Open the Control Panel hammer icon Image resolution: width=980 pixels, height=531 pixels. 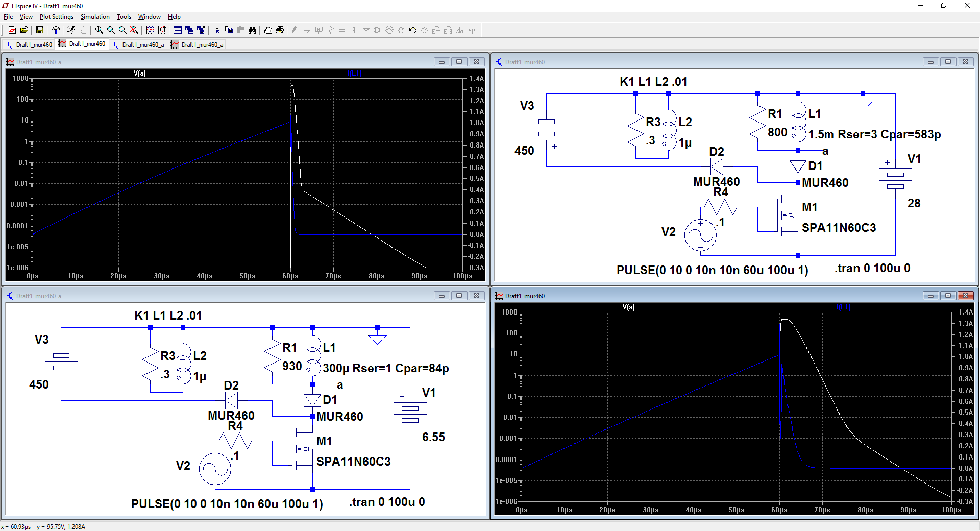tap(55, 30)
